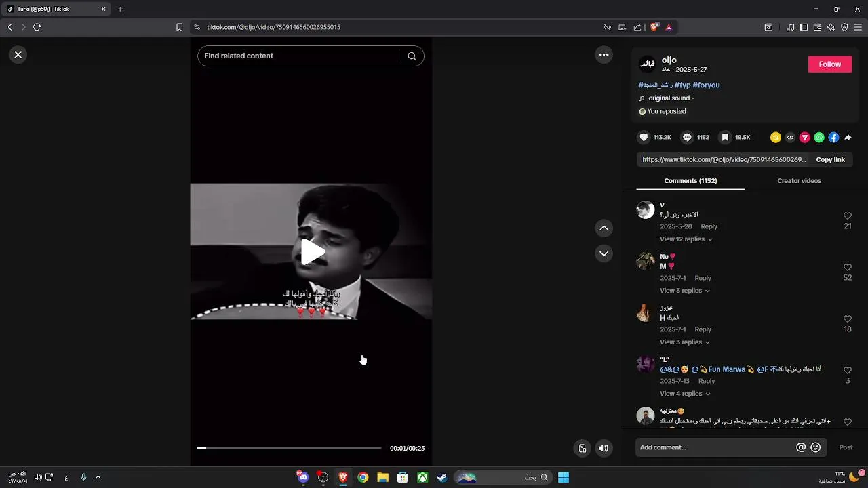Open more share options arrow
Screen dimensions: 868x488
848,138
